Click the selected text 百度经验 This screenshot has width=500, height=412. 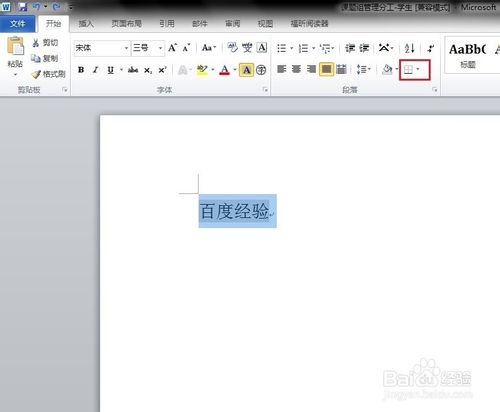234,211
